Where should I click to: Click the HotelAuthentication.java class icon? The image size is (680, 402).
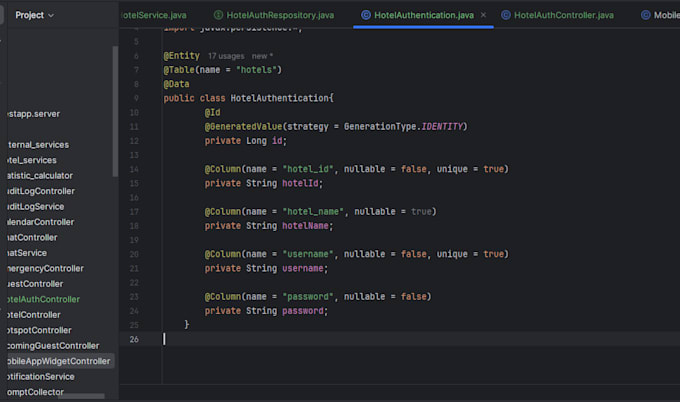[x=366, y=15]
